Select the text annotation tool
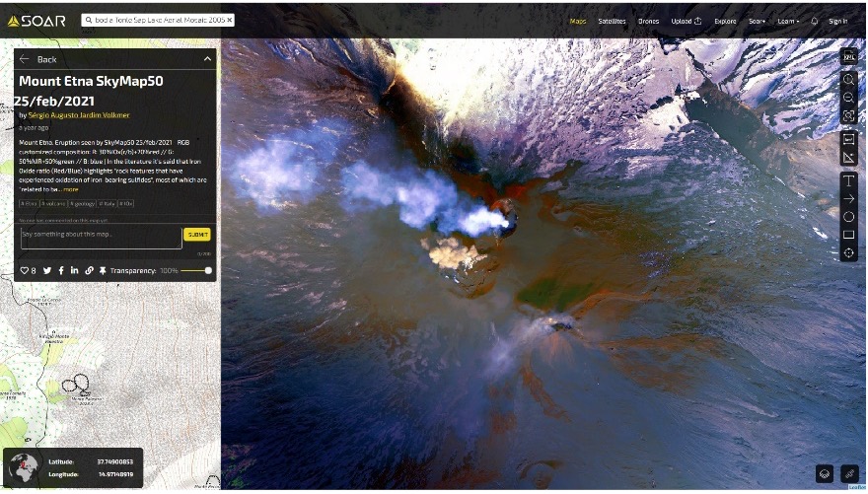This screenshot has width=868, height=494. click(848, 180)
